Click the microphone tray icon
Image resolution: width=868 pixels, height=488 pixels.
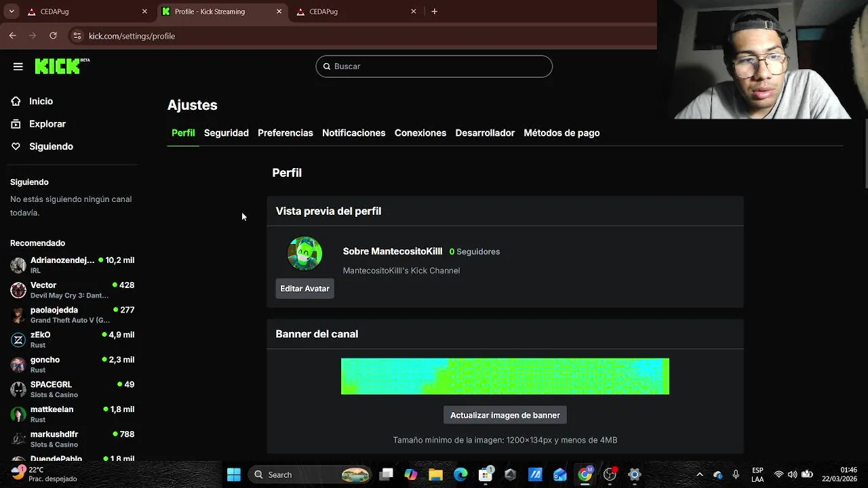pyautogui.click(x=736, y=474)
